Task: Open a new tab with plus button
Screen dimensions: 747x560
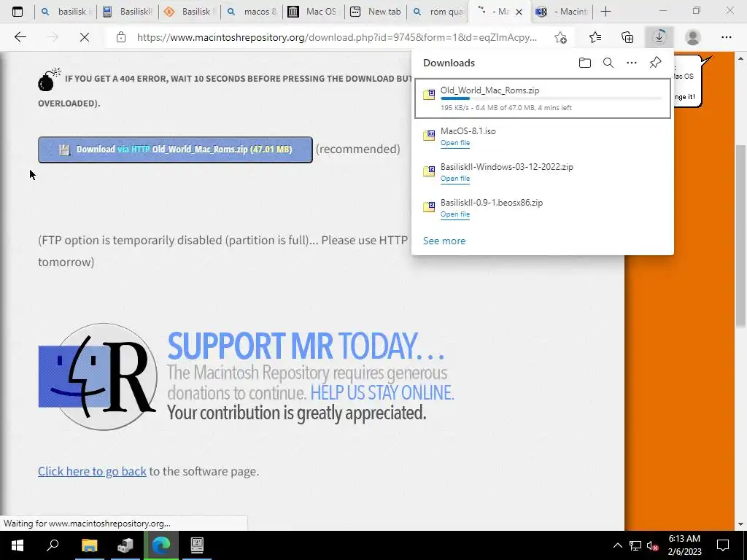Action: point(605,12)
